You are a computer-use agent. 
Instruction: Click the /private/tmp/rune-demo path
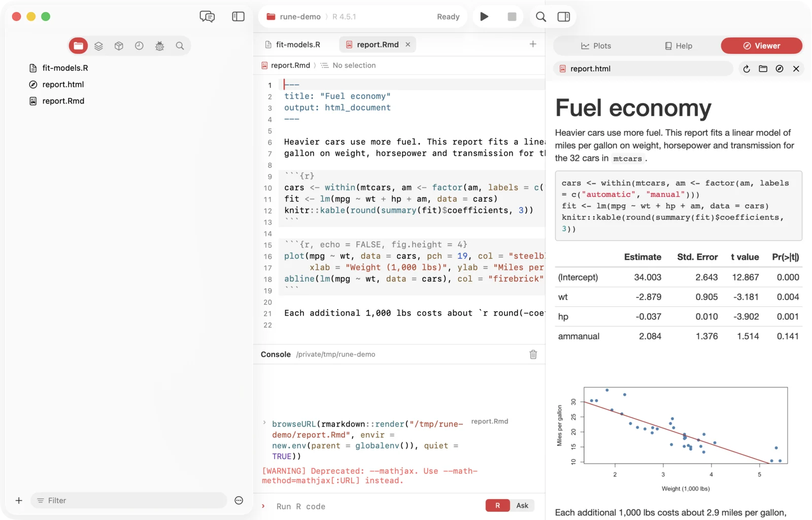pyautogui.click(x=335, y=355)
